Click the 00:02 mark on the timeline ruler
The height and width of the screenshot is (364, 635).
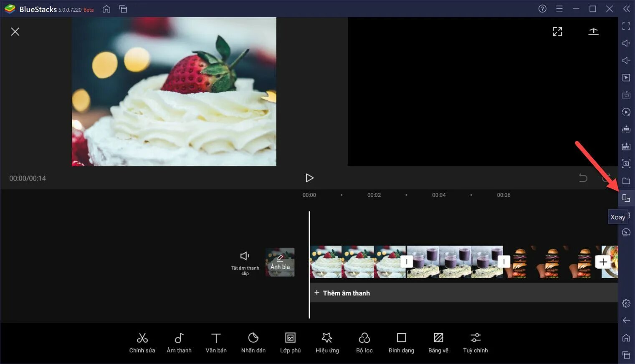(x=374, y=195)
